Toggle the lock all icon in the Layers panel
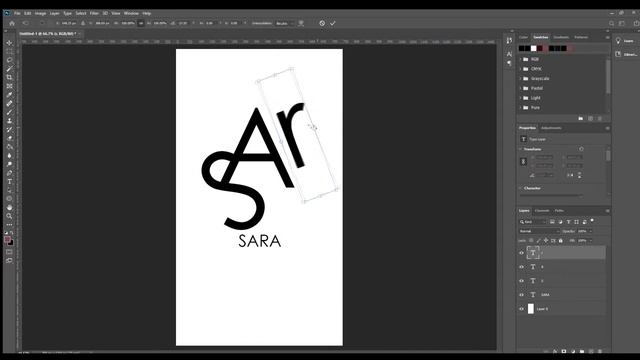The image size is (640, 360). click(560, 240)
